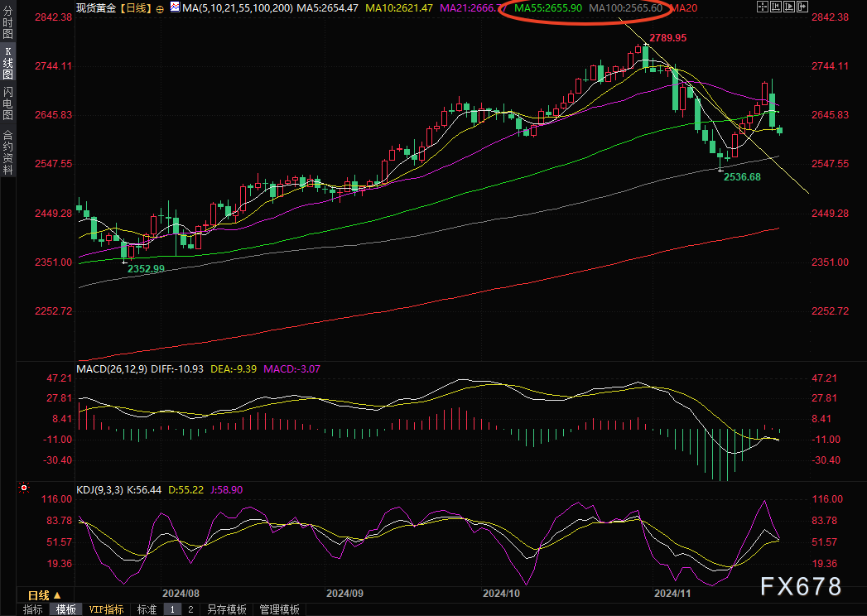Open 合约资料 contract info tab
Image resolution: width=867 pixels, height=616 pixels.
click(x=7, y=152)
